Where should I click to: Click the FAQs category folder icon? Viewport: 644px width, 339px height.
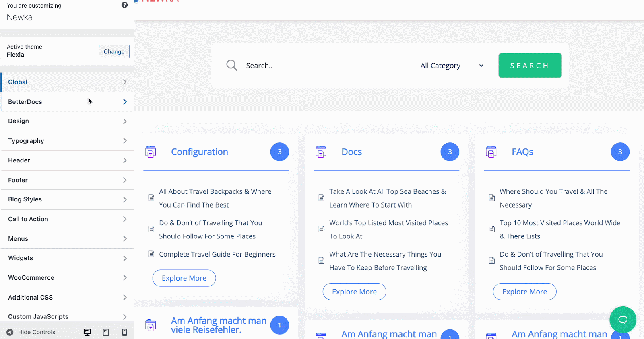[491, 152]
